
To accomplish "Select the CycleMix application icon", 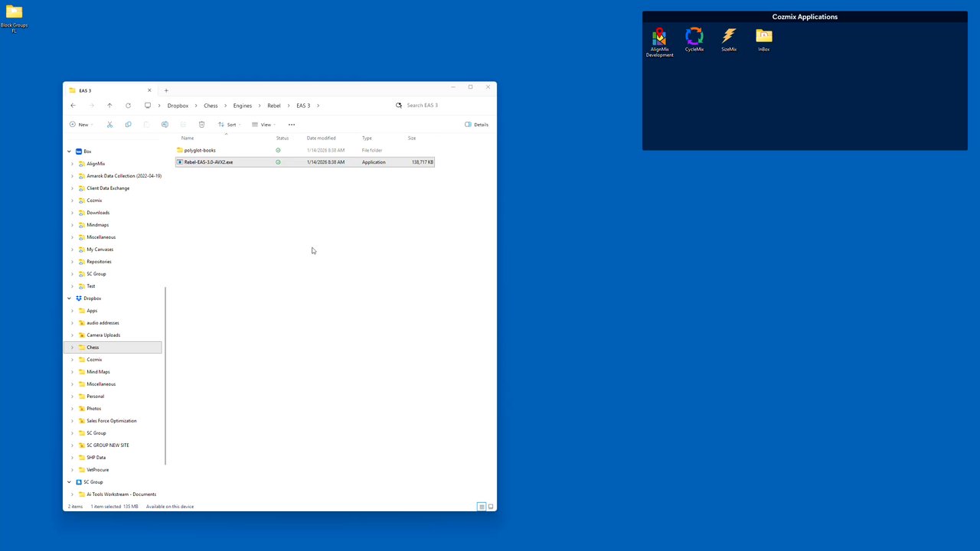I will coord(694,40).
